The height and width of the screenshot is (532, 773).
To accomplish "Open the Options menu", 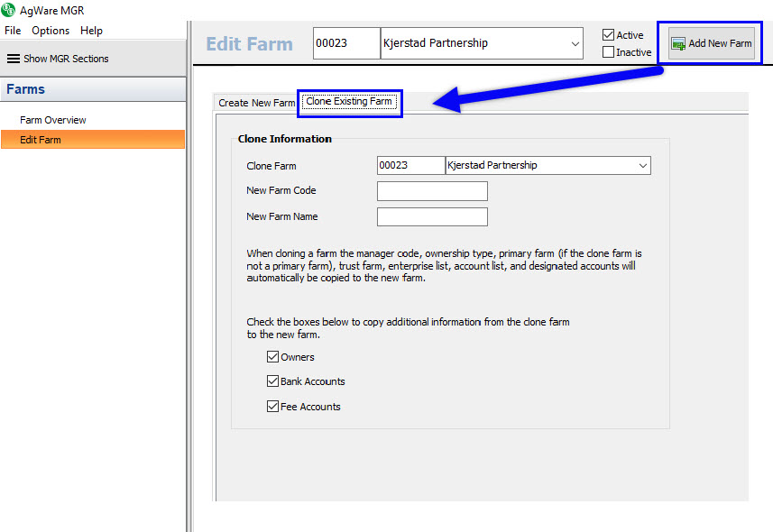I will pos(51,31).
